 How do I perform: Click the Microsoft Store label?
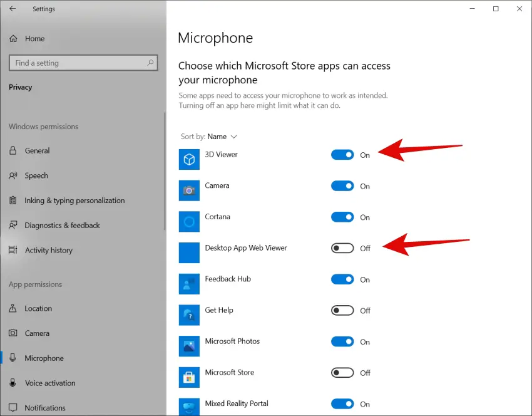pos(229,372)
